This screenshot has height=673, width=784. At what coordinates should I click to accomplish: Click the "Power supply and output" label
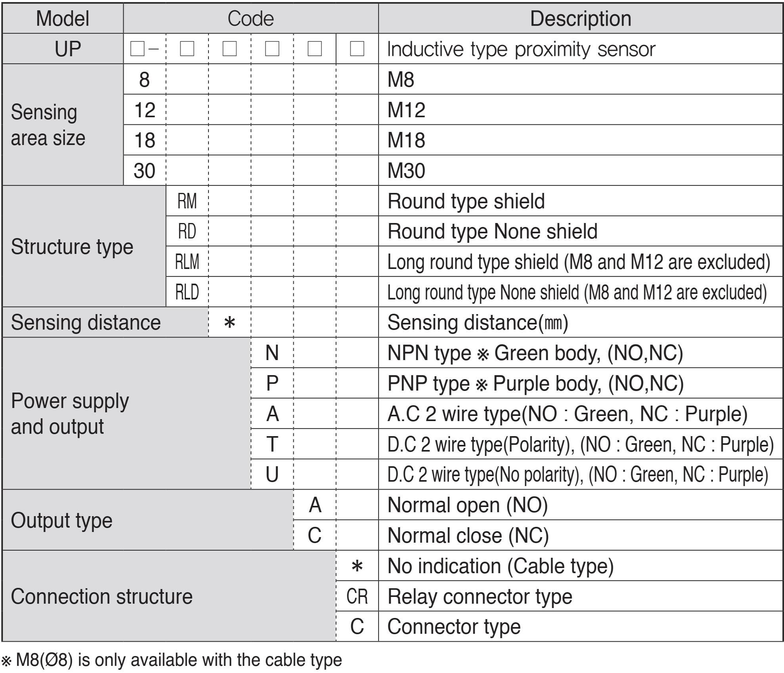point(70,414)
